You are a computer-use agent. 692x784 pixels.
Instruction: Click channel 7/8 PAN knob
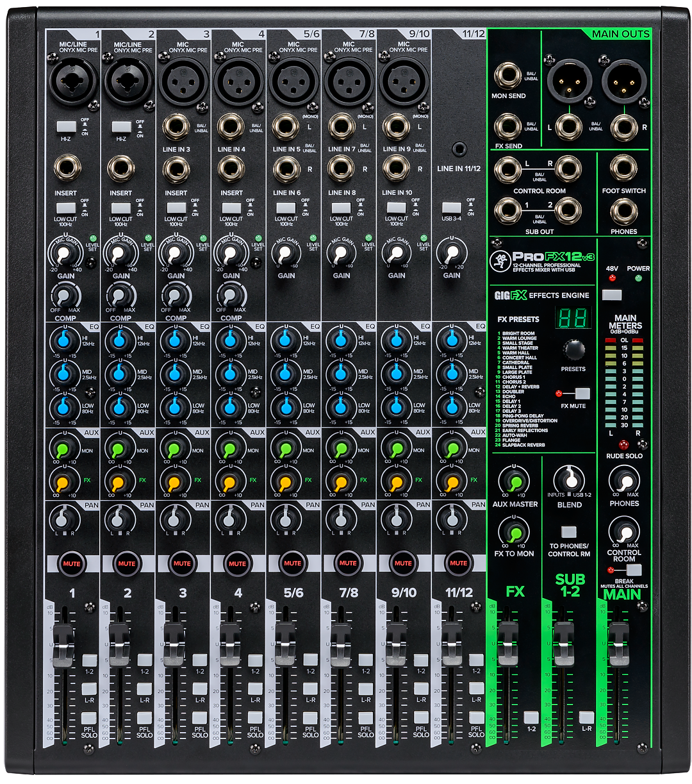click(x=342, y=519)
